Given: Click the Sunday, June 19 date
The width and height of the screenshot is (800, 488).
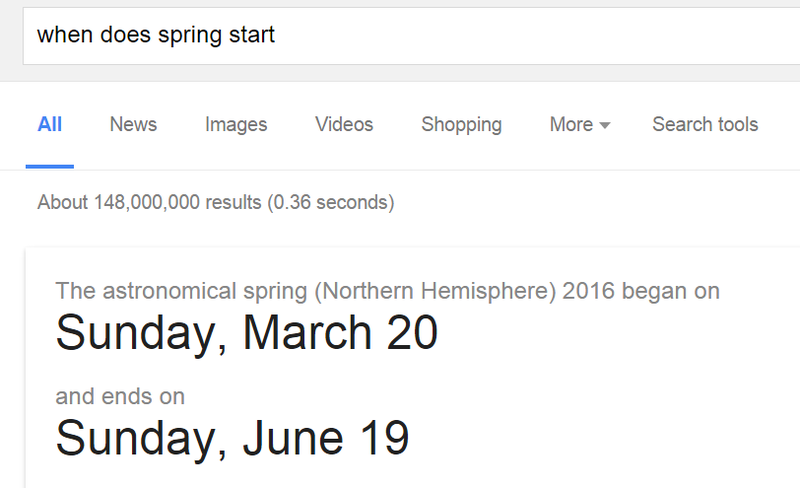Looking at the screenshot, I should [x=232, y=436].
